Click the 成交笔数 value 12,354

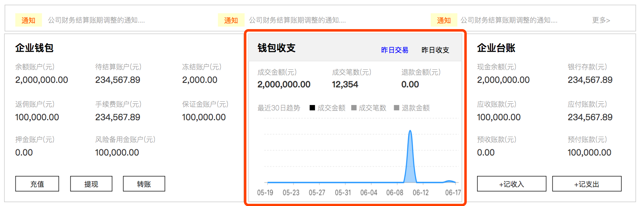click(345, 85)
